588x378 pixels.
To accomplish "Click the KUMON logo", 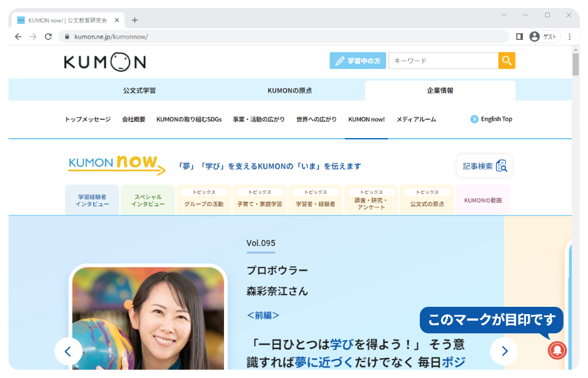I will [104, 62].
